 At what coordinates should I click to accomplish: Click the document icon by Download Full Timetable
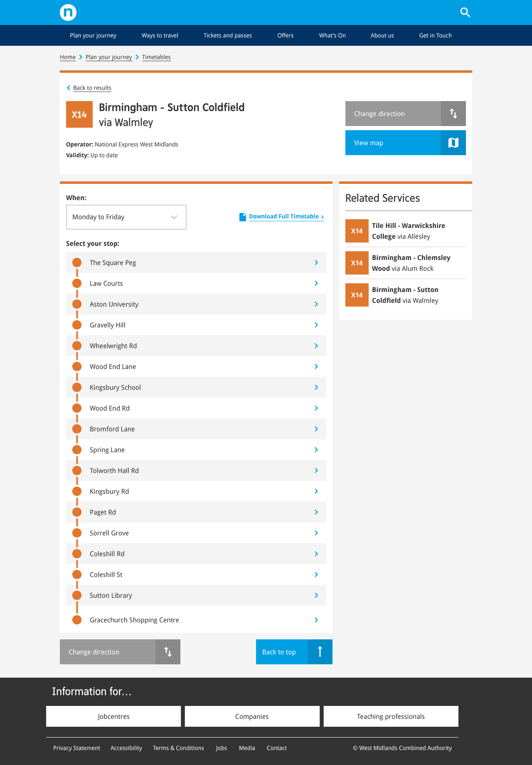point(243,217)
